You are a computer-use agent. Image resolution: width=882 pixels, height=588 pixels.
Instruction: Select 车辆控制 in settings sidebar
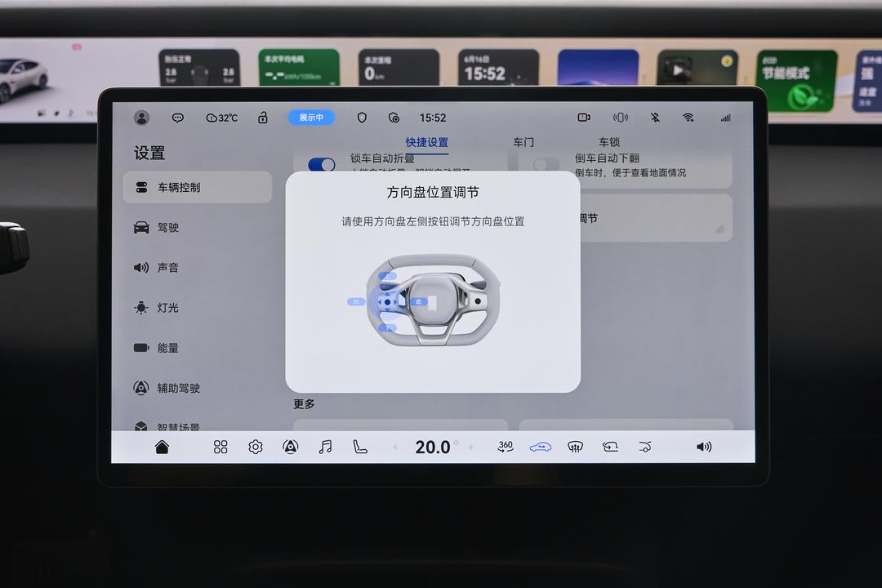point(198,187)
